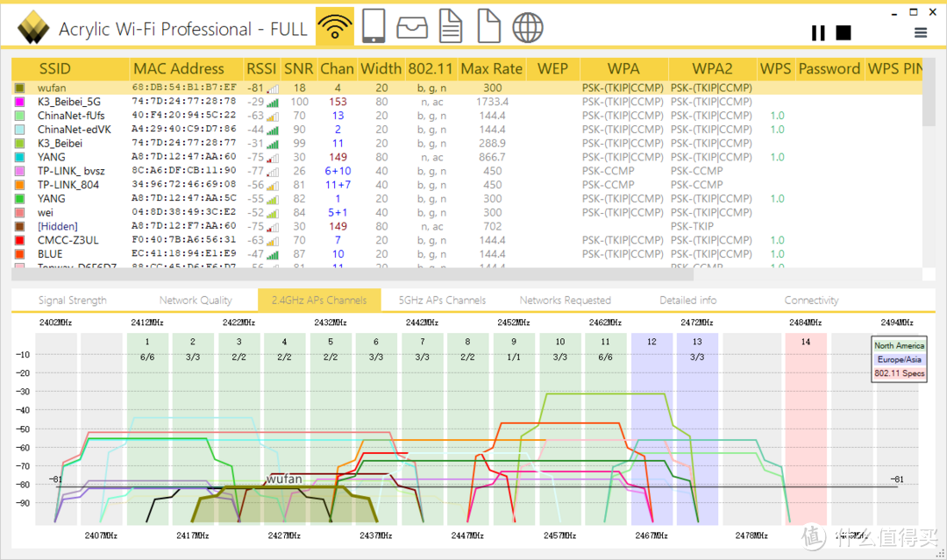Switch to 5GHz APs Channels tab

click(442, 300)
